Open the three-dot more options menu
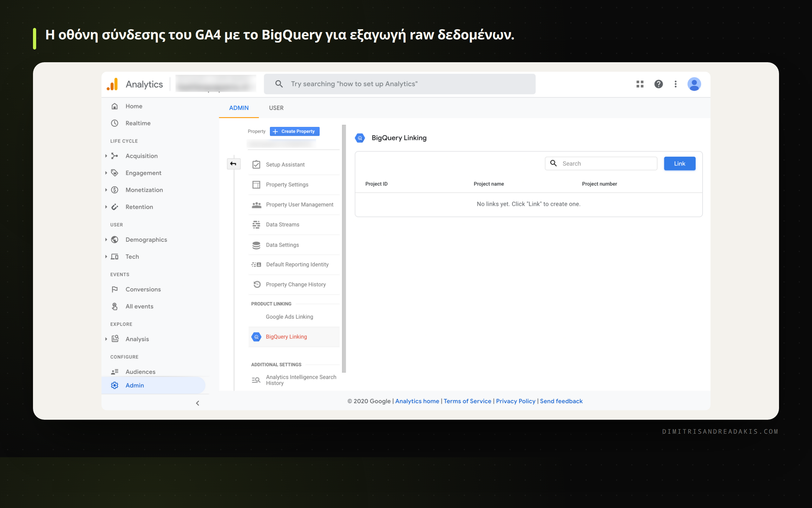 [x=675, y=84]
